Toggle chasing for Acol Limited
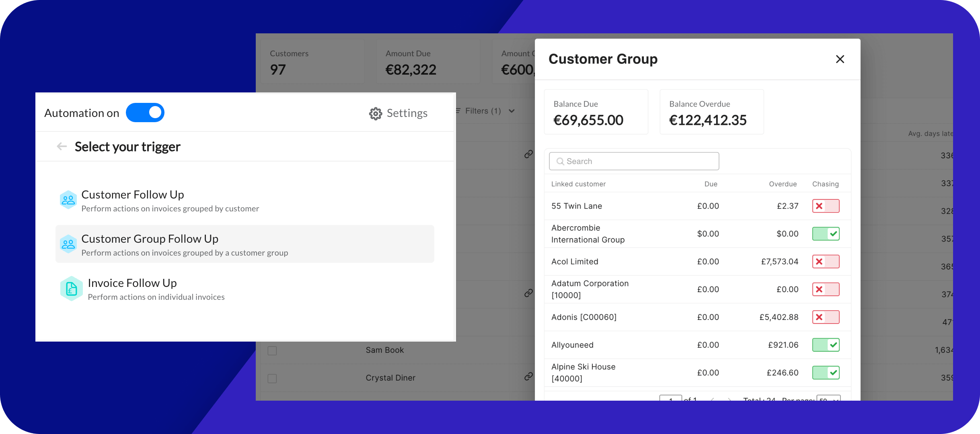This screenshot has width=980, height=434. pos(826,262)
